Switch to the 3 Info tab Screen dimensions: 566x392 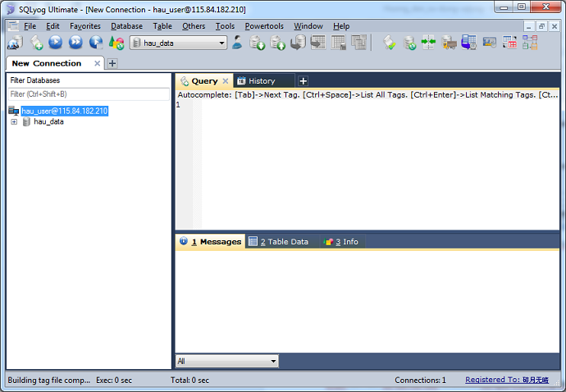pyautogui.click(x=343, y=241)
